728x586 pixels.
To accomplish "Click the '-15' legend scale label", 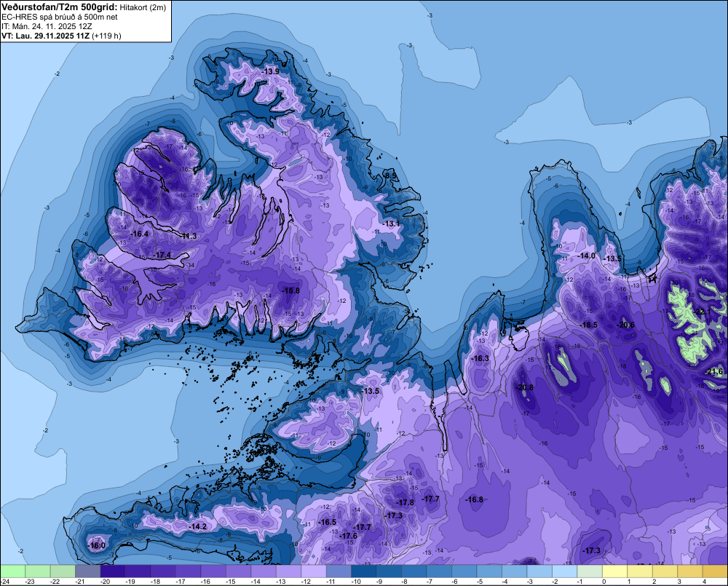I will point(230,582).
